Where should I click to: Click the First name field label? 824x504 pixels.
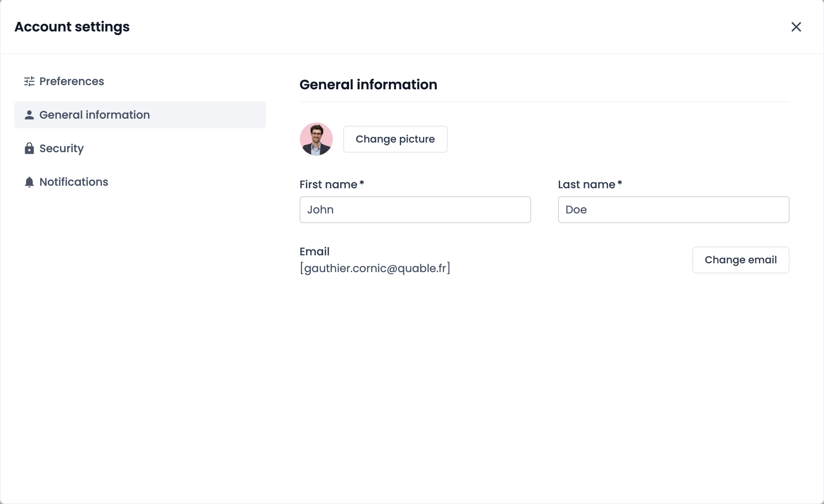coord(329,184)
